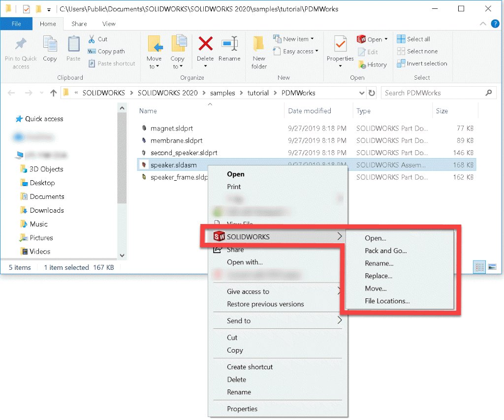Switch to the View ribbon tab
This screenshot has width=504, height=420.
coord(109,24)
